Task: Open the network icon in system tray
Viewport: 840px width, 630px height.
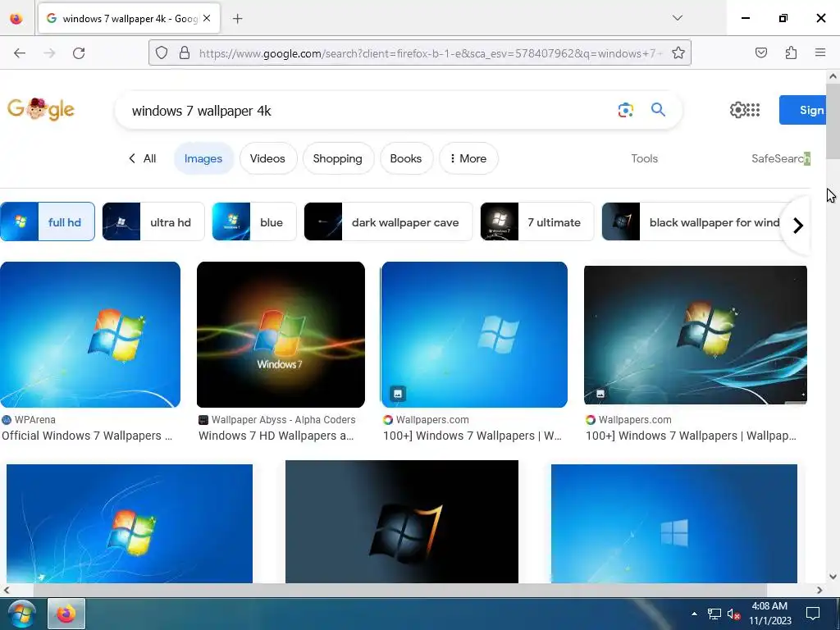Action: pos(714,614)
